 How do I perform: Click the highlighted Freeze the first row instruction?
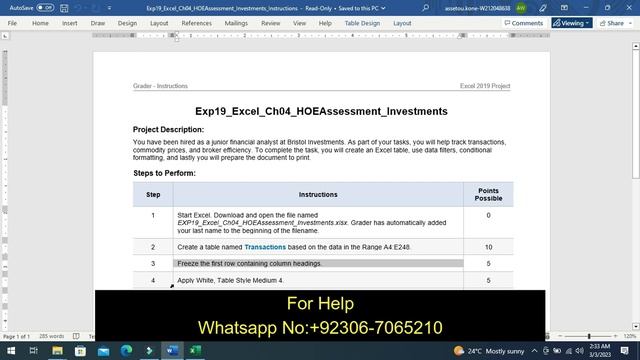click(318, 264)
